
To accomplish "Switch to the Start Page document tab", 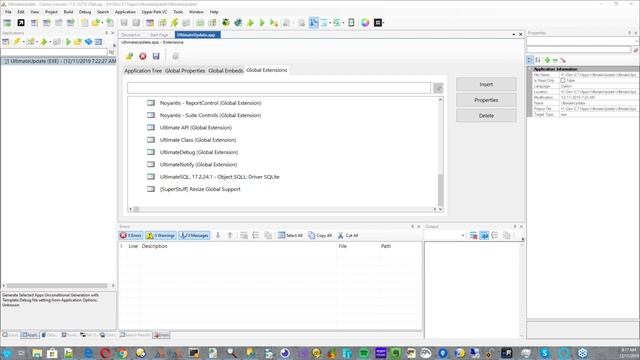I will [x=159, y=35].
